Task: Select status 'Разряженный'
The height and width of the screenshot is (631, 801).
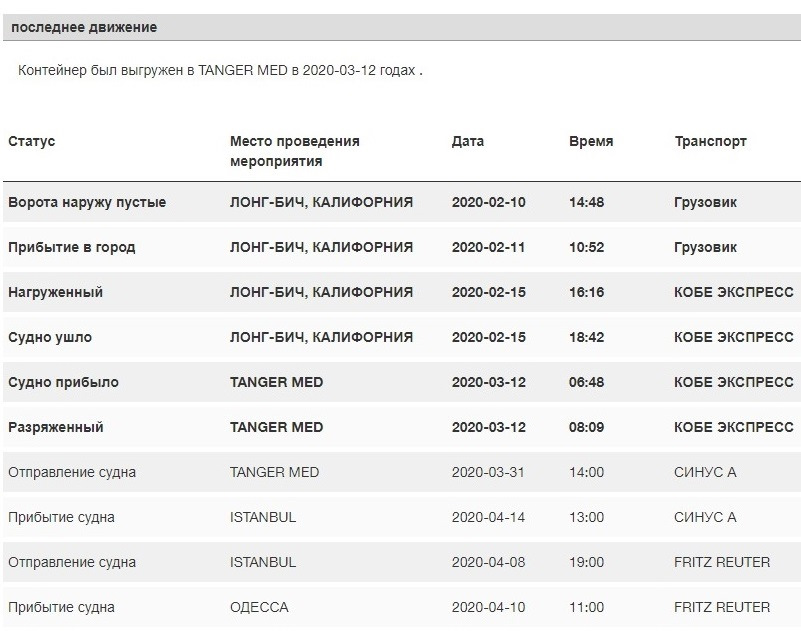Action: pos(56,427)
